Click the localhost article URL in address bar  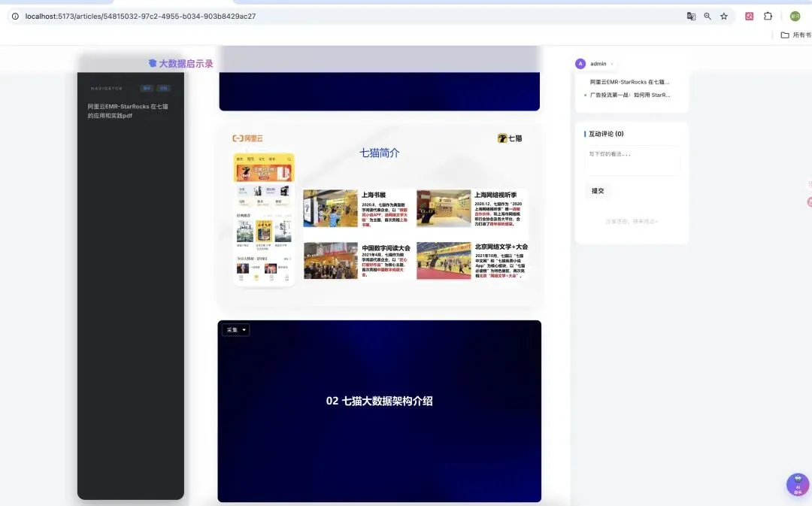tap(141, 17)
